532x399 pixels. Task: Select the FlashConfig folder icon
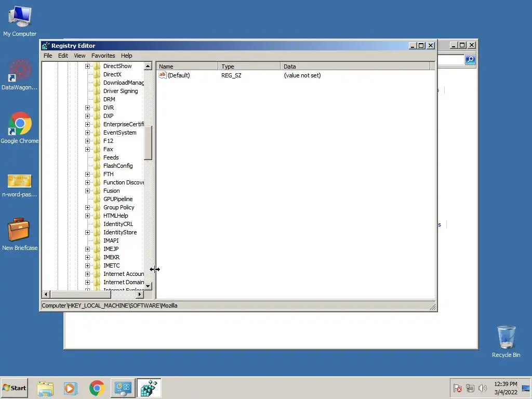tap(97, 166)
